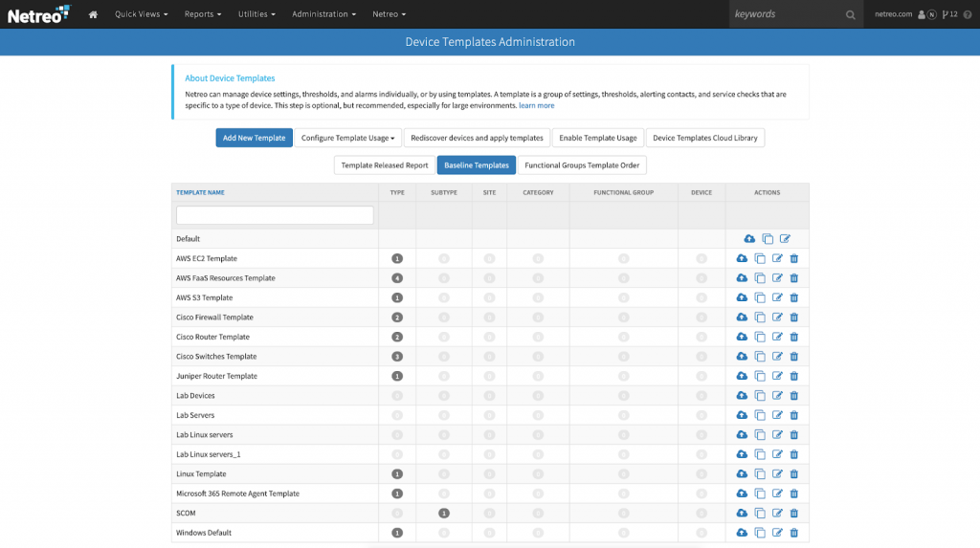Upload Cisco Router Template to cloud

pos(742,337)
